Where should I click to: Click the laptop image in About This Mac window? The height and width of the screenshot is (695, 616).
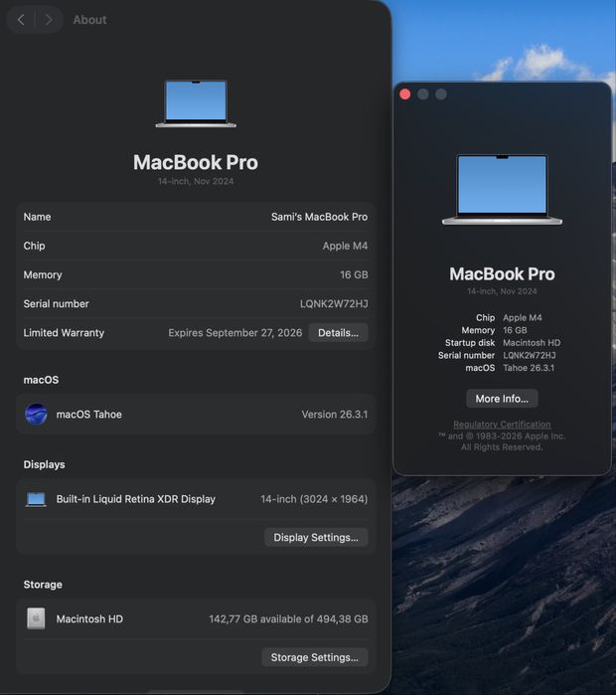(502, 189)
